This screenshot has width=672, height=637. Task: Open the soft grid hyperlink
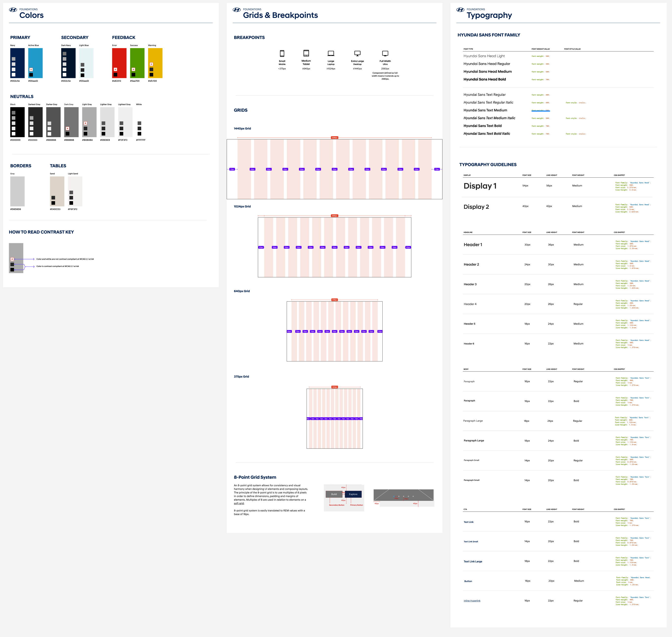(x=239, y=504)
